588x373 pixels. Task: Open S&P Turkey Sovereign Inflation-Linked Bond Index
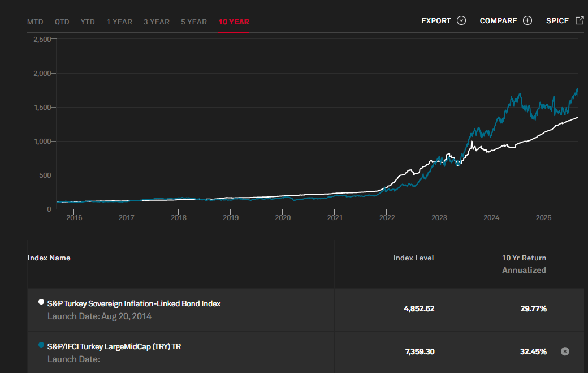(x=134, y=303)
